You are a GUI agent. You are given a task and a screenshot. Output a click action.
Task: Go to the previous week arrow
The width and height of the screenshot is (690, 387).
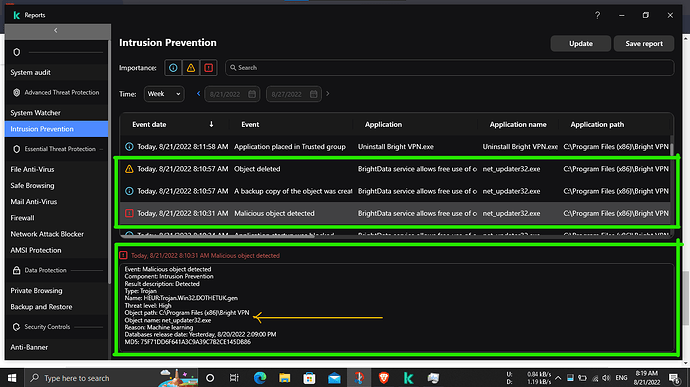pos(198,94)
